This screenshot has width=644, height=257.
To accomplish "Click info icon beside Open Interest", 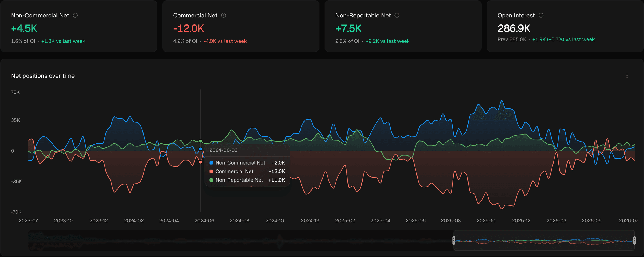I will click(x=541, y=16).
